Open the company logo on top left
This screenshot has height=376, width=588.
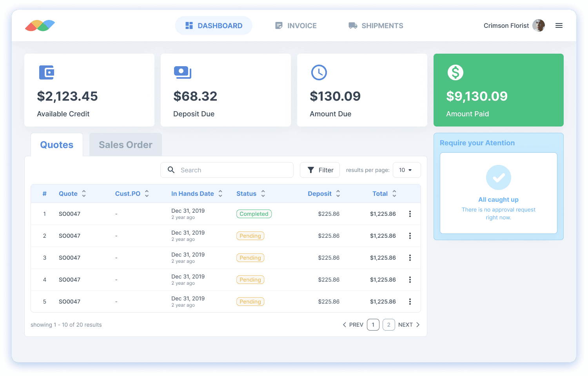coord(40,25)
